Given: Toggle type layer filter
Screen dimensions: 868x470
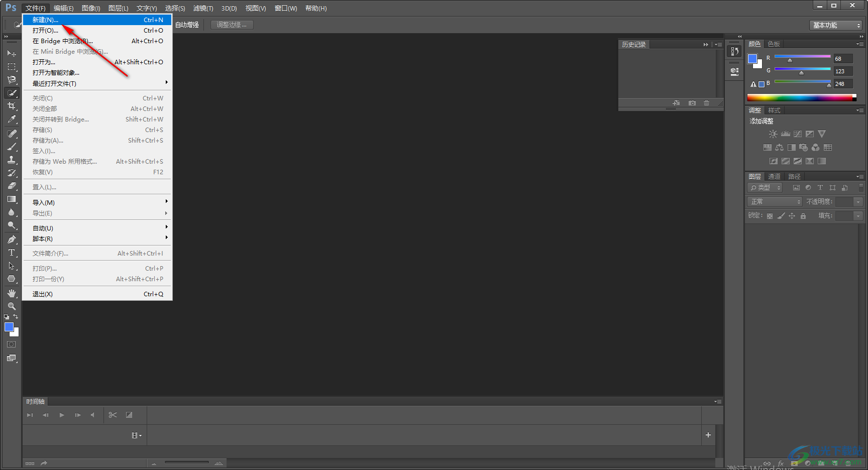Looking at the screenshot, I should [x=820, y=188].
